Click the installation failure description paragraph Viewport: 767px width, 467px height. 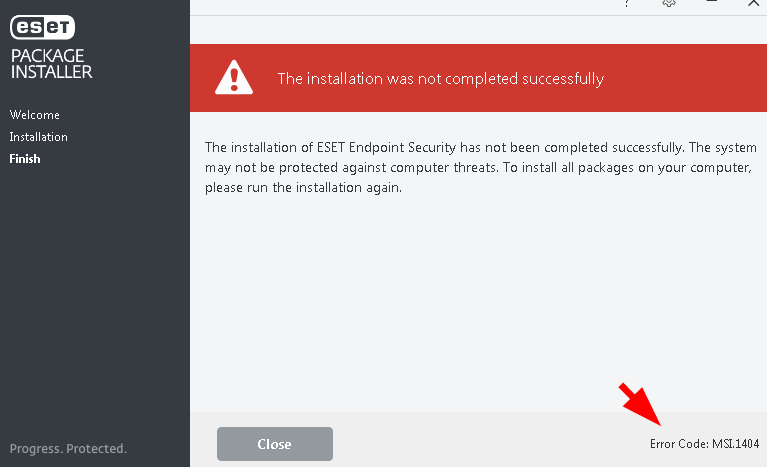(481, 167)
